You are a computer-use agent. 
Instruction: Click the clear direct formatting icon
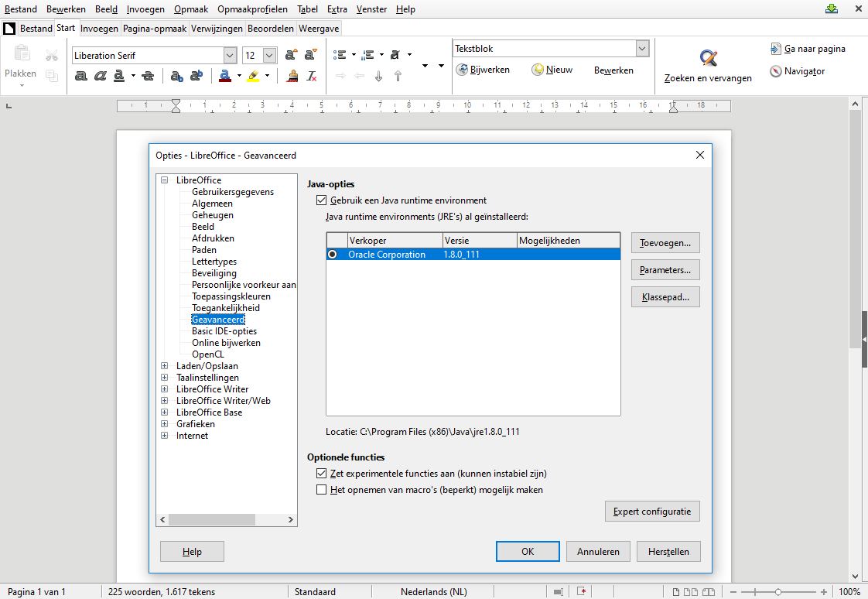pos(312,76)
